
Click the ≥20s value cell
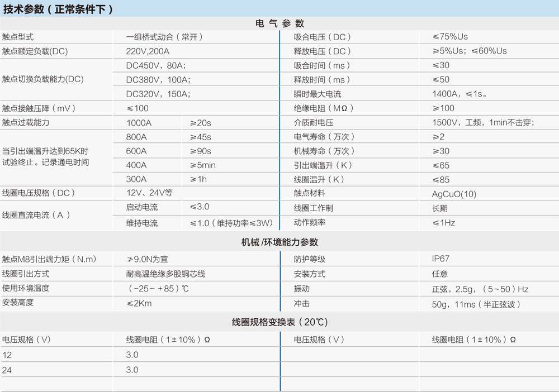pyautogui.click(x=201, y=122)
